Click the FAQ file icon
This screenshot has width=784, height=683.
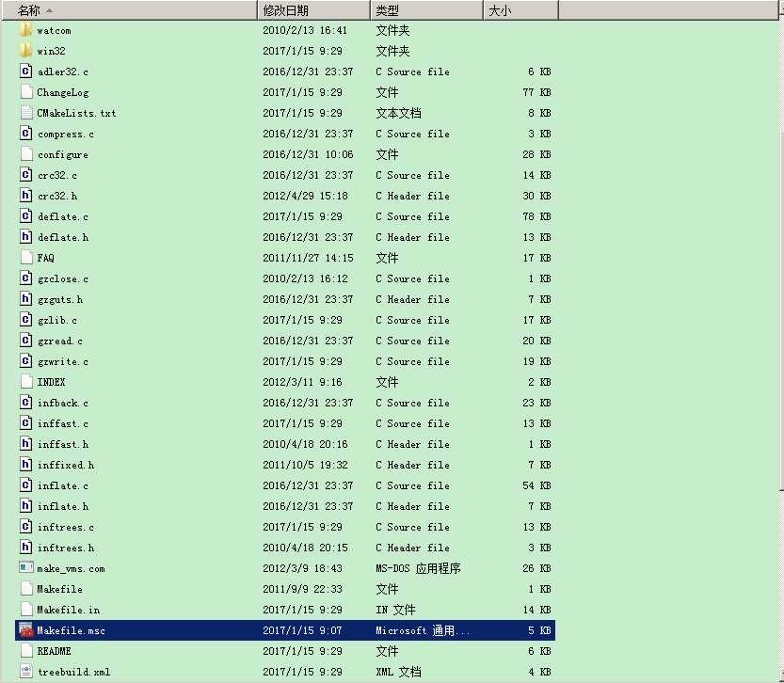26,258
